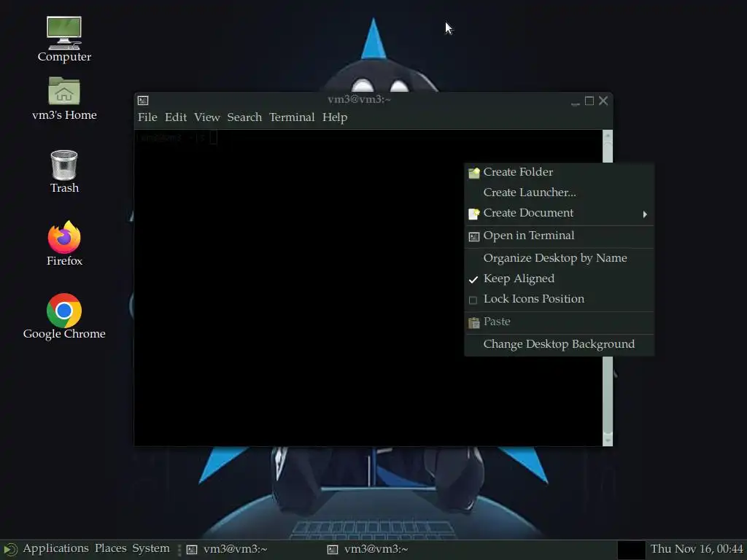
Task: Minimize the terminal window
Action: (575, 101)
